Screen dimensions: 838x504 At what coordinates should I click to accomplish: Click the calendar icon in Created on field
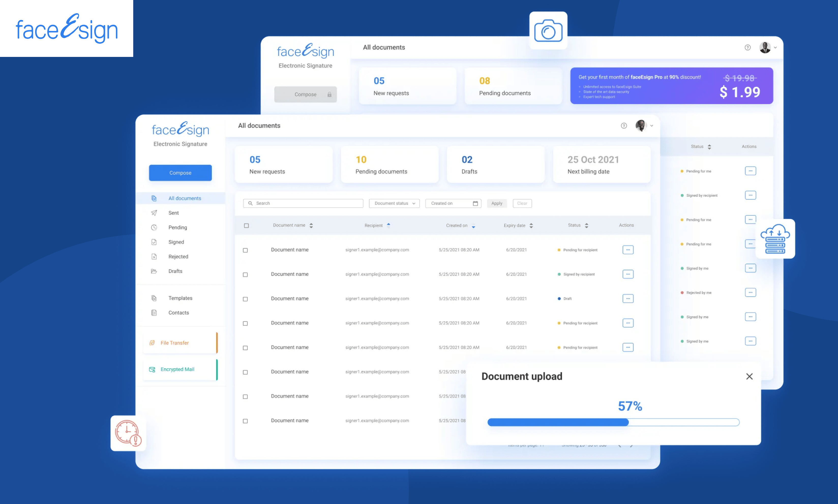pos(475,203)
